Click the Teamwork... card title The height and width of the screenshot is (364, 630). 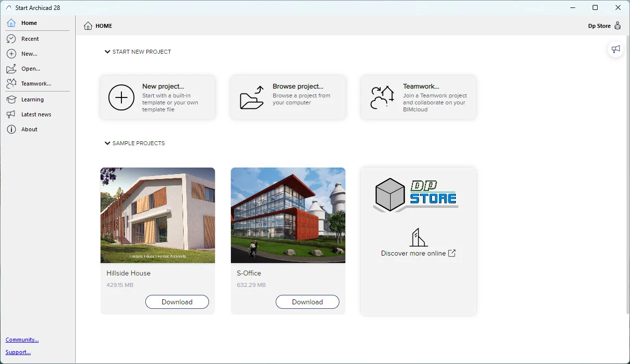(421, 87)
